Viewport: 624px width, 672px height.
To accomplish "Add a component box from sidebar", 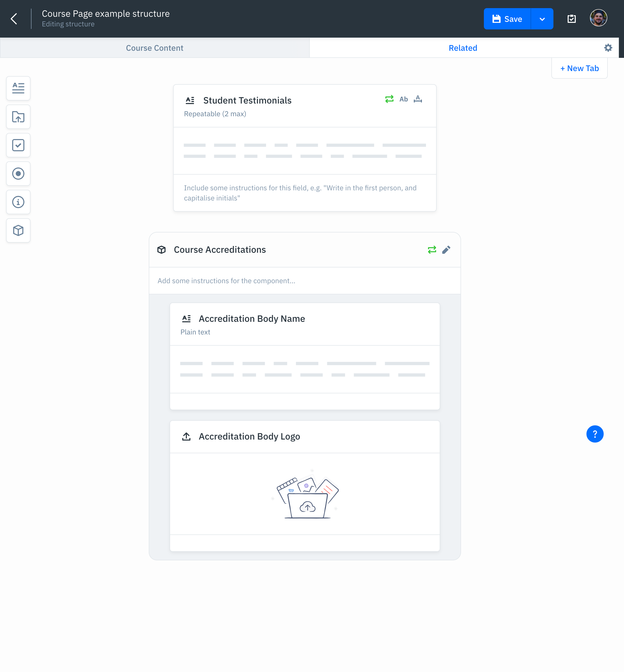I will click(18, 230).
